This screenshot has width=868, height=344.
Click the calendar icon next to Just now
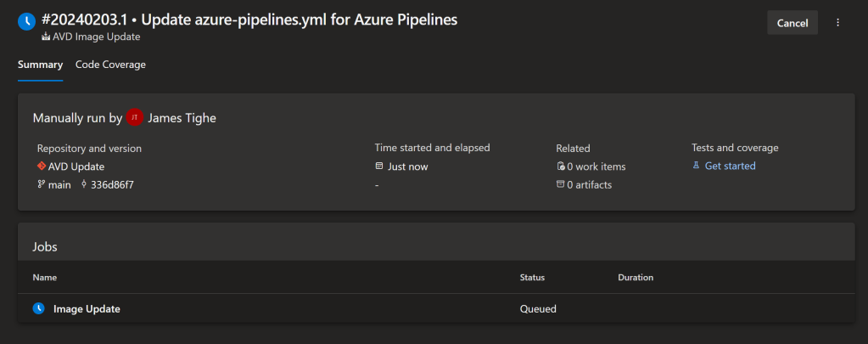[379, 166]
